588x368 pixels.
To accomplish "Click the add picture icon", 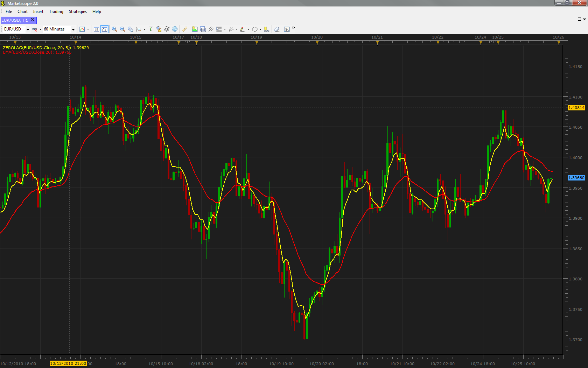I will point(195,29).
